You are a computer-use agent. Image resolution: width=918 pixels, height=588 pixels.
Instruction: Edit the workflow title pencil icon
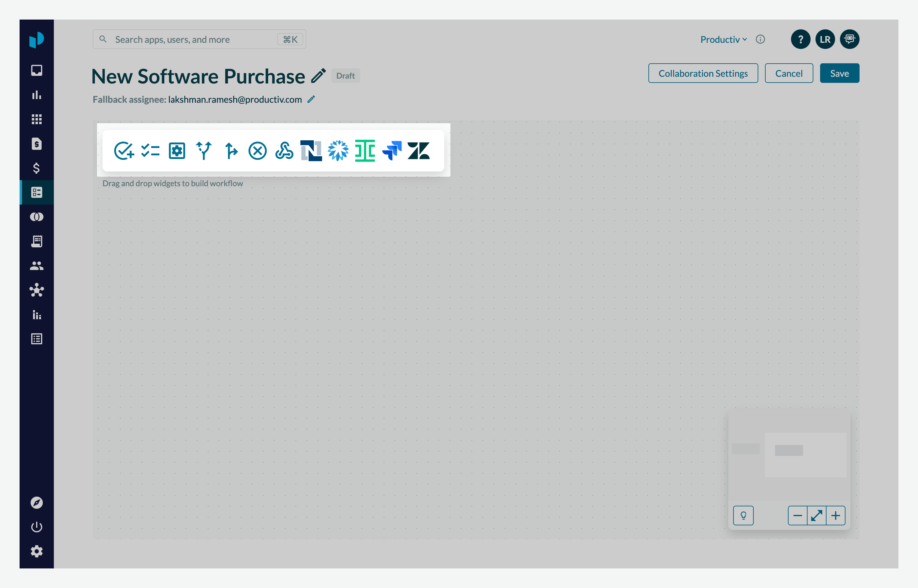318,76
